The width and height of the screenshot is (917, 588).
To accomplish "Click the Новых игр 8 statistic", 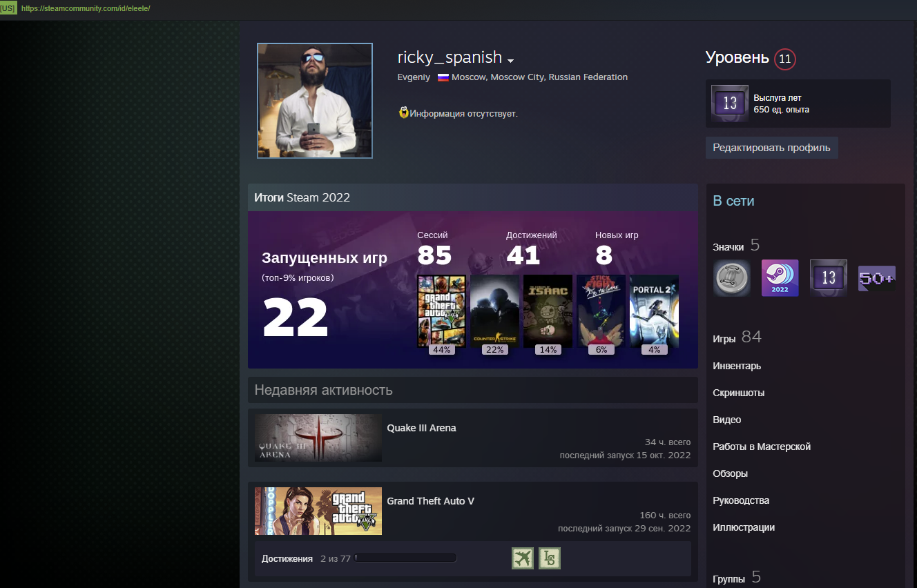I will [x=617, y=249].
